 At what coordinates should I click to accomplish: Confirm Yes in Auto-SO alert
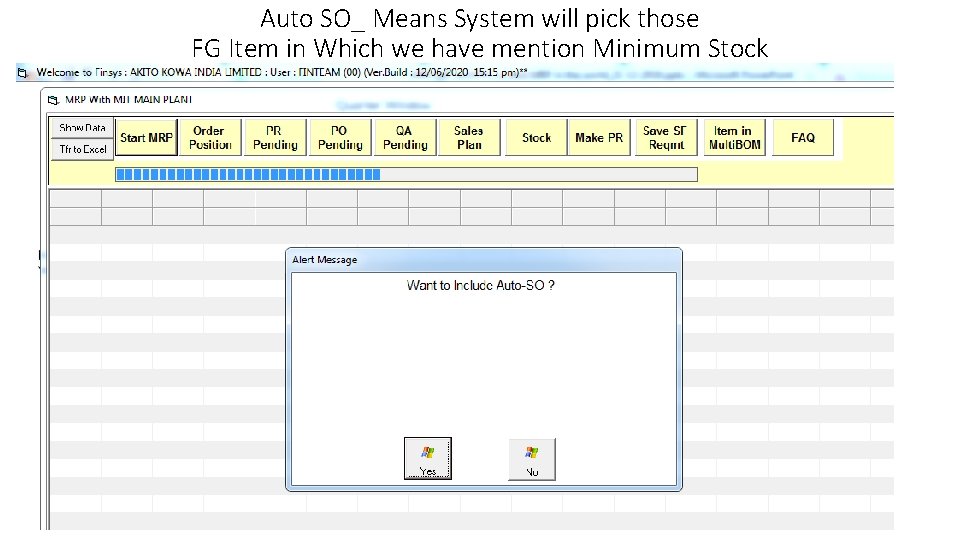click(x=428, y=459)
